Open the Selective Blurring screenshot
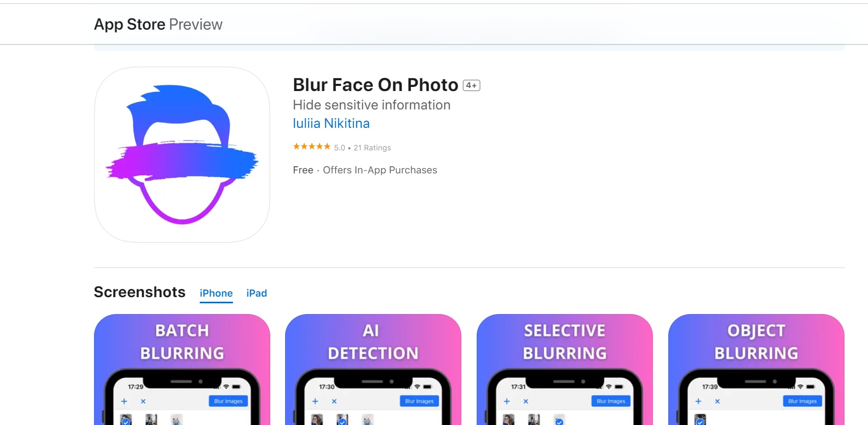 pyautogui.click(x=565, y=369)
